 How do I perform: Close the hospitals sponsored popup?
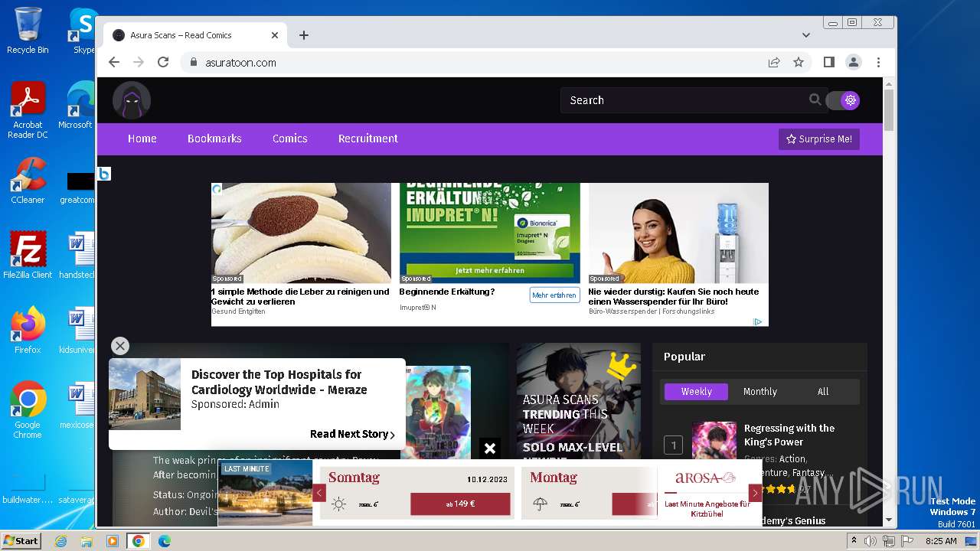(120, 346)
